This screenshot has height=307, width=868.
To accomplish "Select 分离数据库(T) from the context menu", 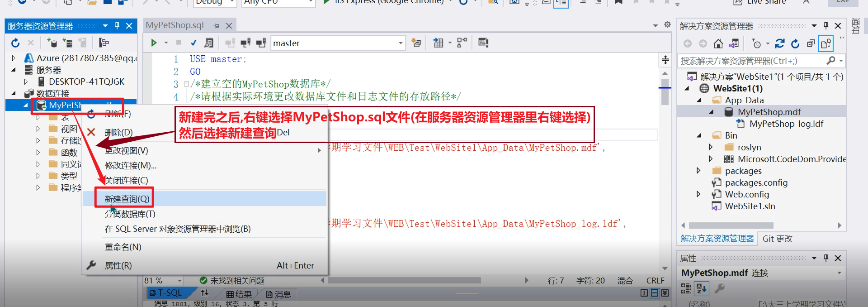I will point(204,214).
